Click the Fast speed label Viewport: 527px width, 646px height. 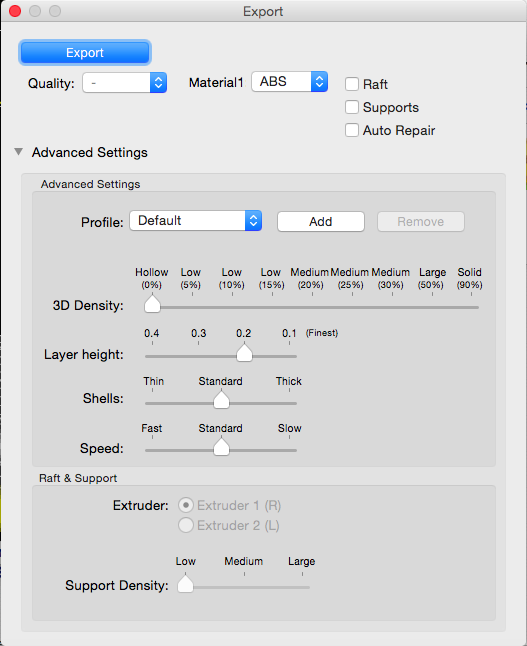(x=152, y=428)
